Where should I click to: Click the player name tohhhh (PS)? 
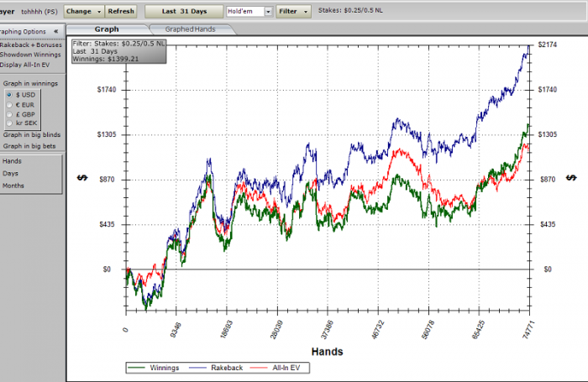pyautogui.click(x=39, y=12)
